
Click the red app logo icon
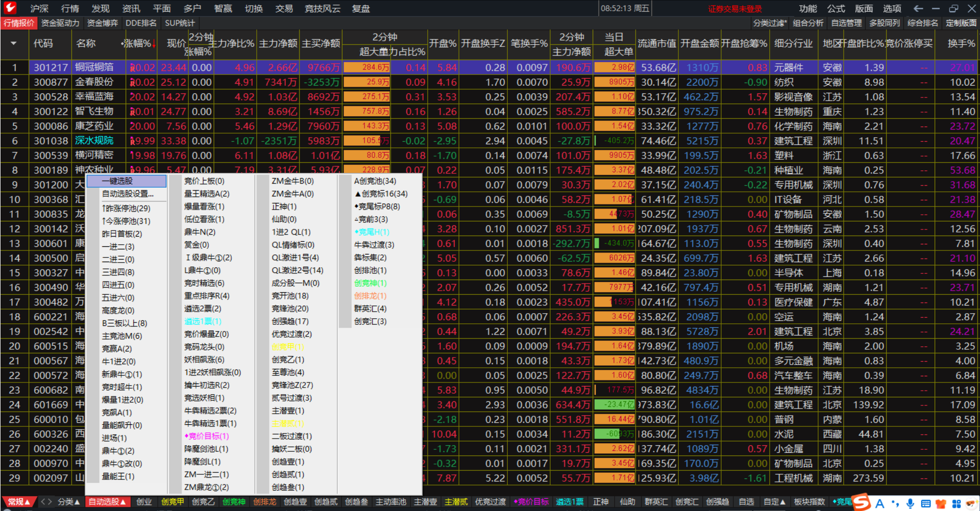[x=10, y=8]
